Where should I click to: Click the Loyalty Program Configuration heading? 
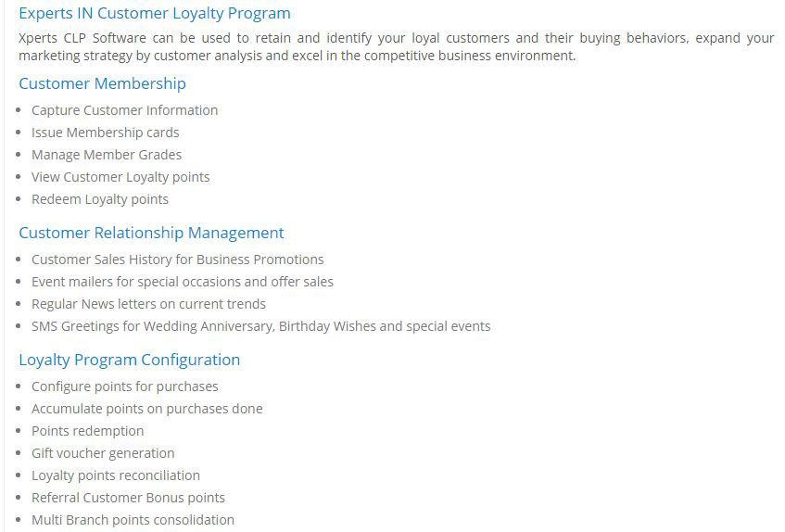pos(129,360)
